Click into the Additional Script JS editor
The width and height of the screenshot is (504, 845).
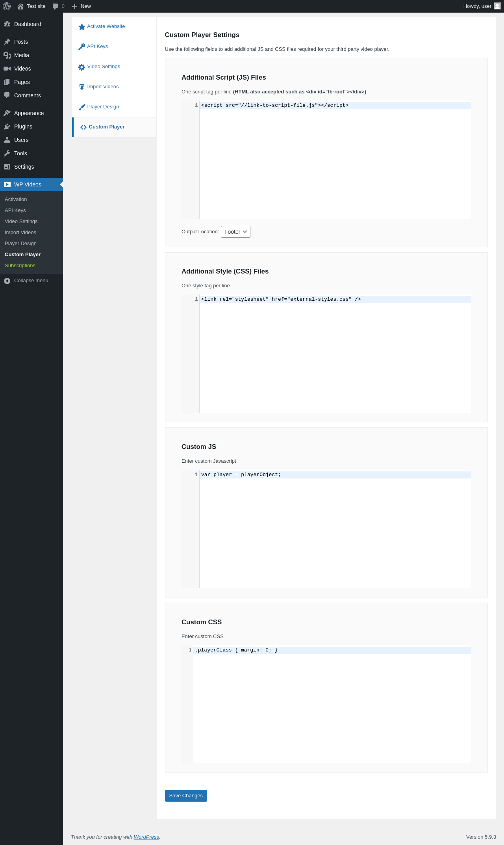point(326,160)
